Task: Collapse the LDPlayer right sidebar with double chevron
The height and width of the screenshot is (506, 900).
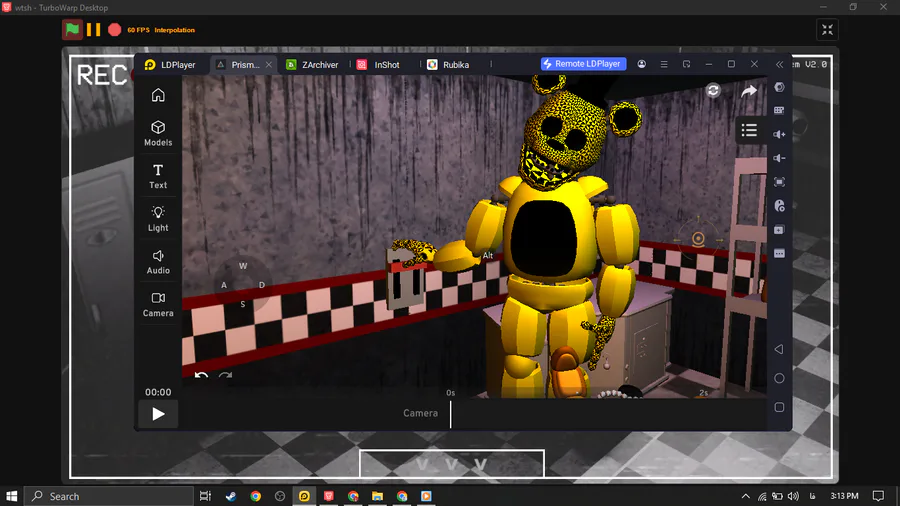Action: (x=779, y=64)
